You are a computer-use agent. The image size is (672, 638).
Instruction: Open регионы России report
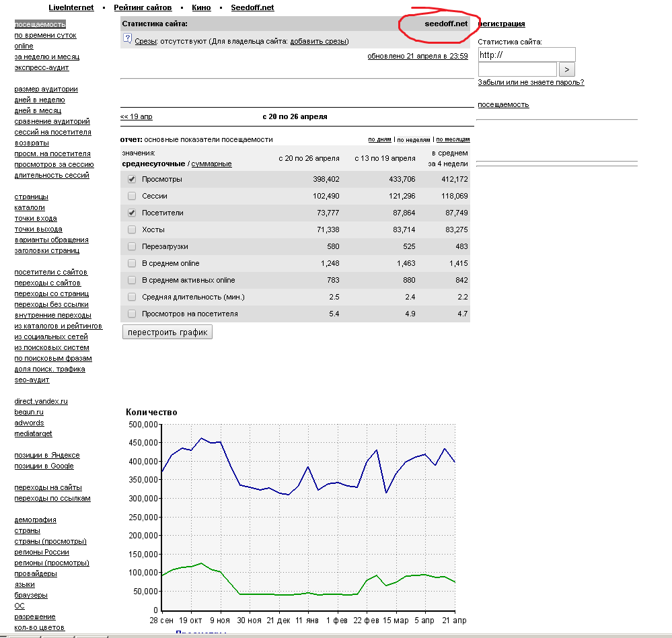[x=42, y=553]
